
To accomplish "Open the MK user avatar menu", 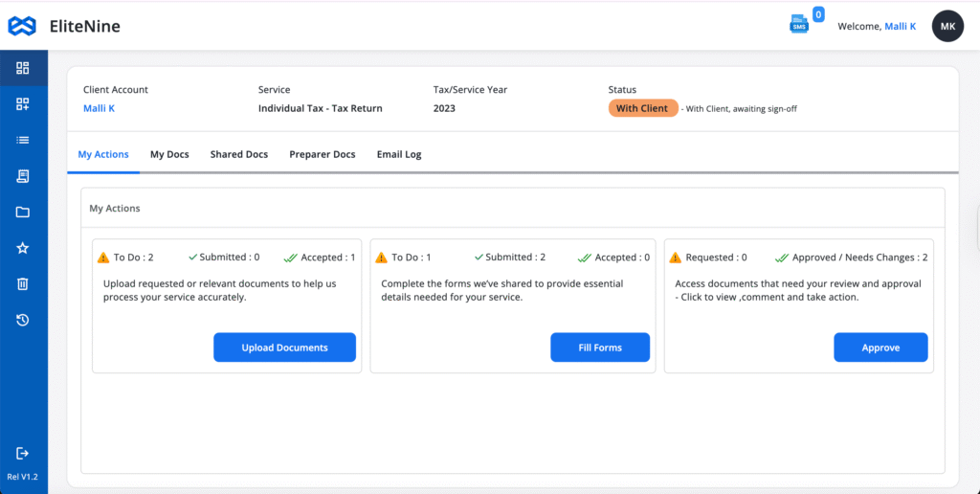I will point(947,26).
